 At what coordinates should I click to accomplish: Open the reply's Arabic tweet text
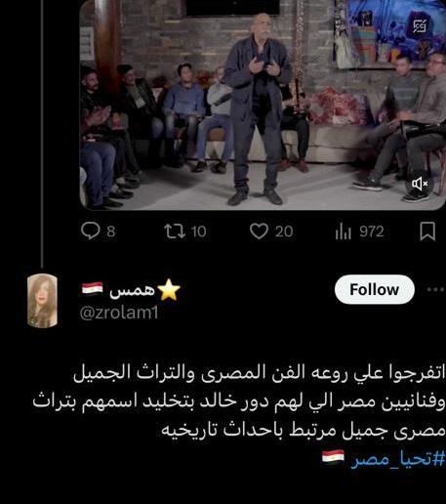239,401
